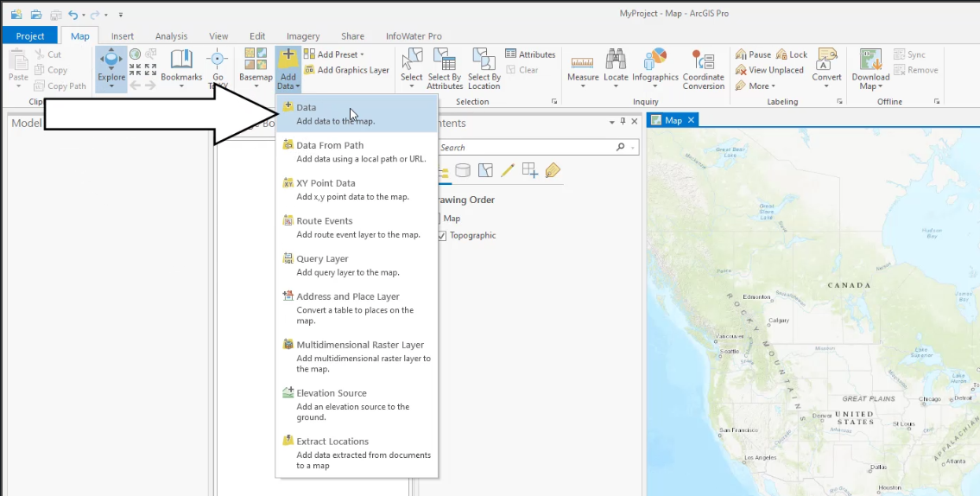
Task: Click the Download Map tool
Action: point(870,68)
